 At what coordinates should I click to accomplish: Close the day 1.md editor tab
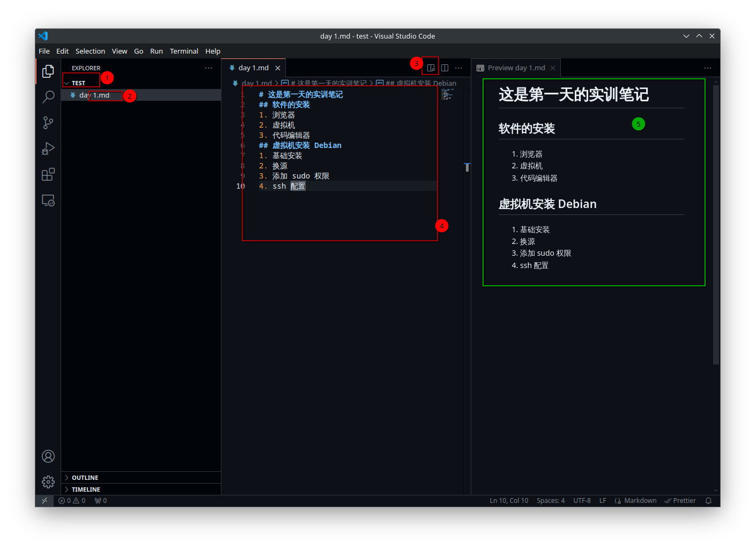pyautogui.click(x=278, y=68)
